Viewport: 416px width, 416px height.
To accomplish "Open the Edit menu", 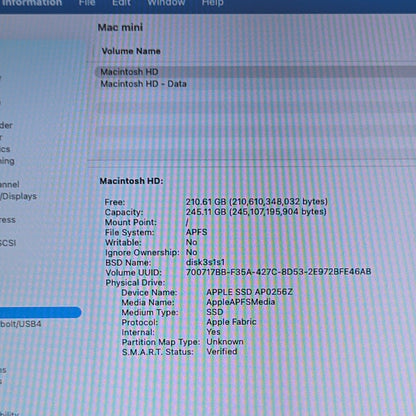I will 121,3.
